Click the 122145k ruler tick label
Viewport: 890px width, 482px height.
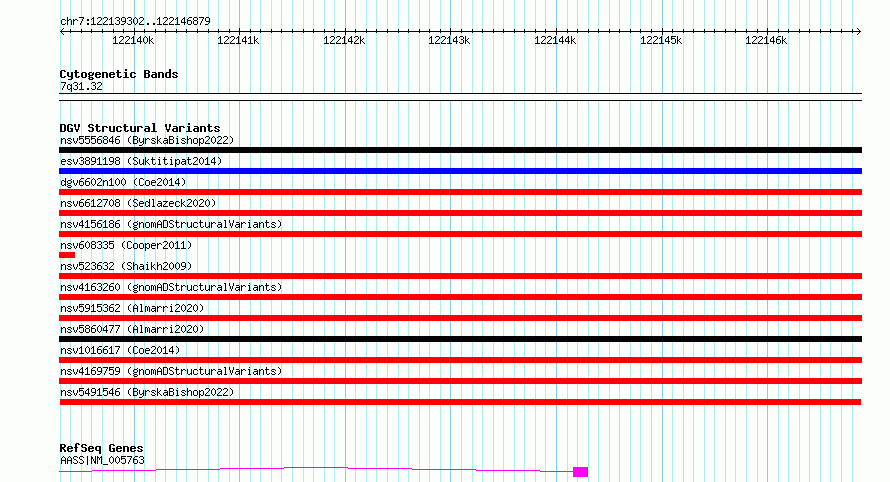point(661,40)
